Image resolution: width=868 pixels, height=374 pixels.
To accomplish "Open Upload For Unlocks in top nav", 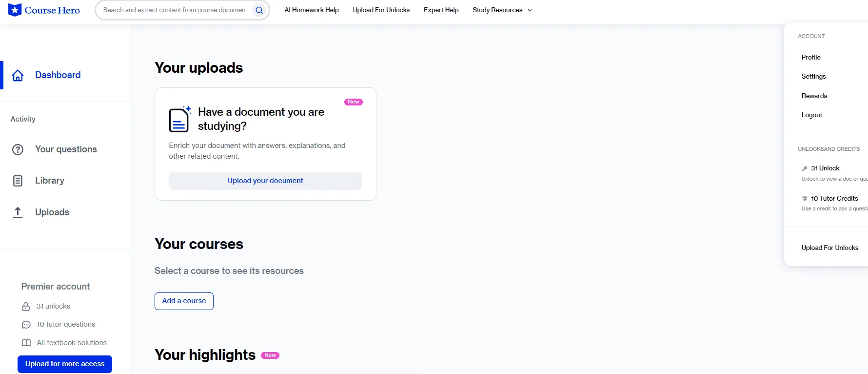I will click(x=381, y=10).
